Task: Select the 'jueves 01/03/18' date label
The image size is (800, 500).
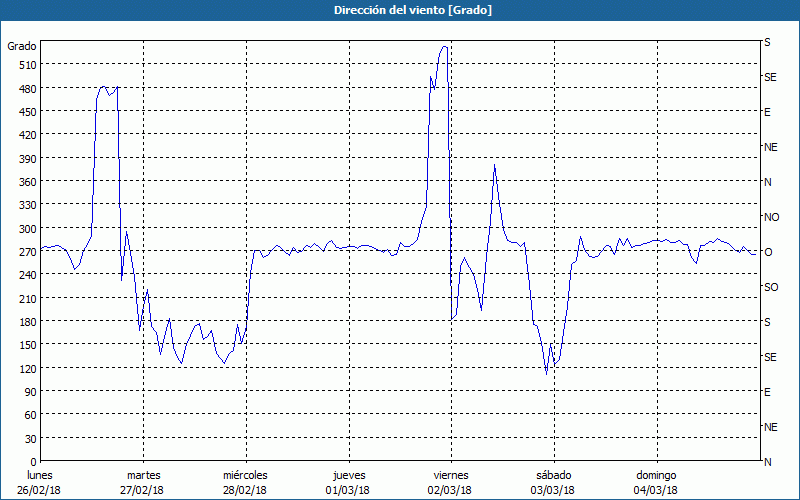Action: [348, 482]
